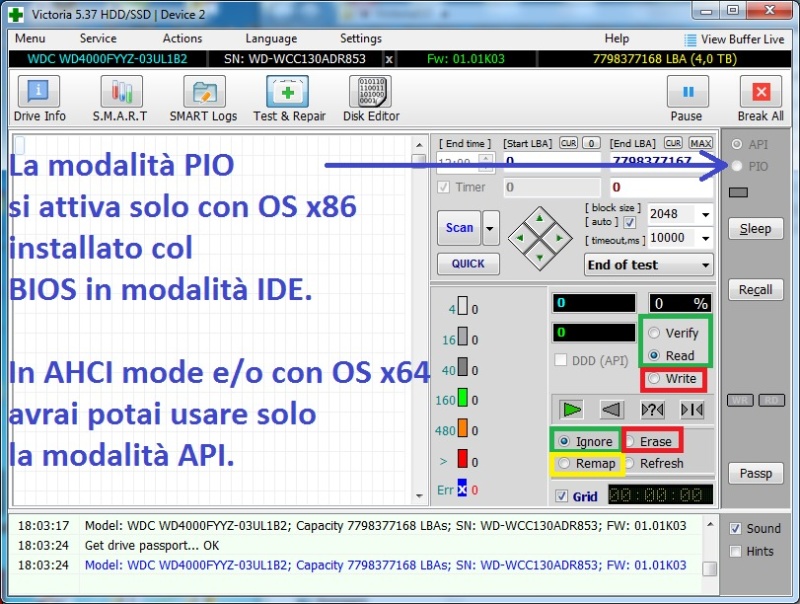
Task: Open the Language menu
Action: tap(271, 39)
